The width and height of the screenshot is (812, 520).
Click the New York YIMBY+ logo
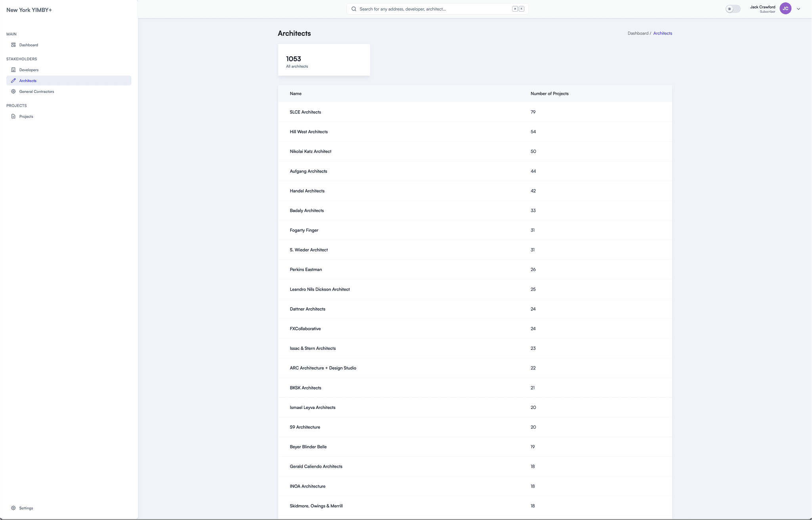point(29,10)
